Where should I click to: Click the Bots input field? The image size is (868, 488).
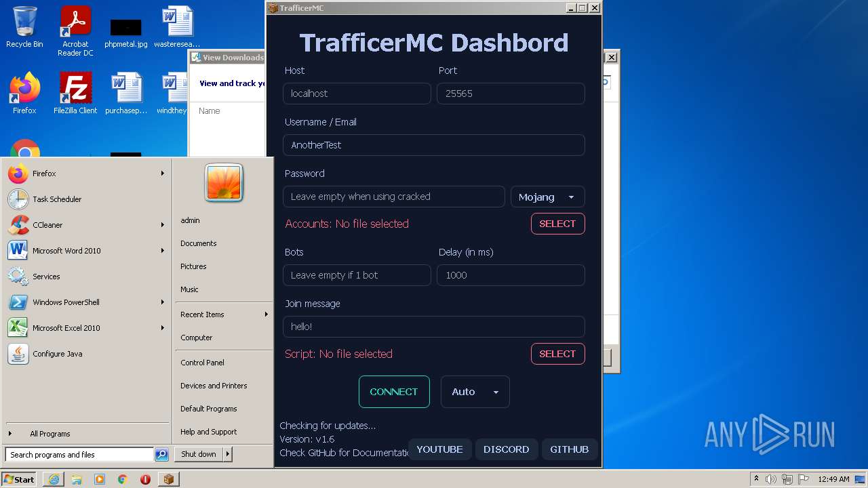(357, 275)
